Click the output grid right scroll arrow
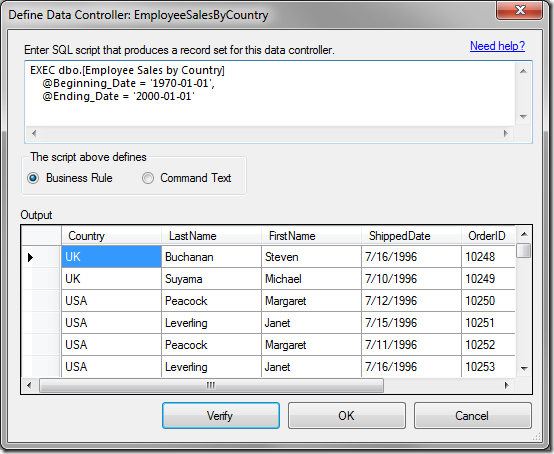 tap(506, 385)
